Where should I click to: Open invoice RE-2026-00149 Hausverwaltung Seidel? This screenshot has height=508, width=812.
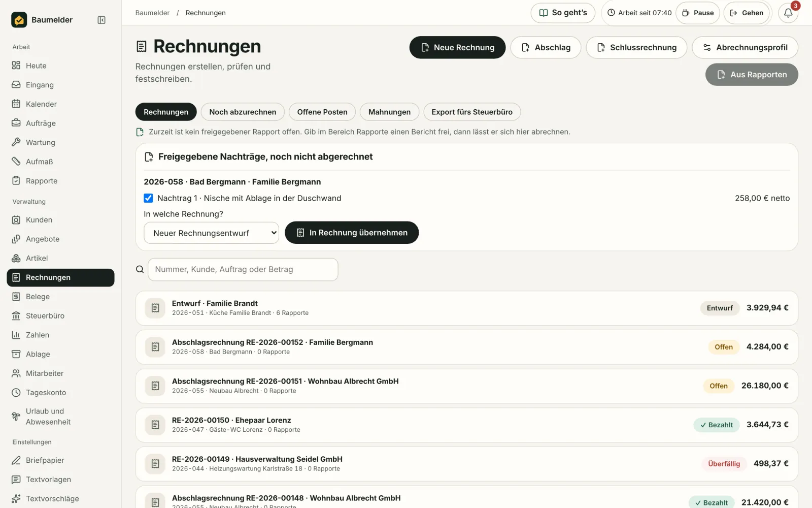point(467,464)
